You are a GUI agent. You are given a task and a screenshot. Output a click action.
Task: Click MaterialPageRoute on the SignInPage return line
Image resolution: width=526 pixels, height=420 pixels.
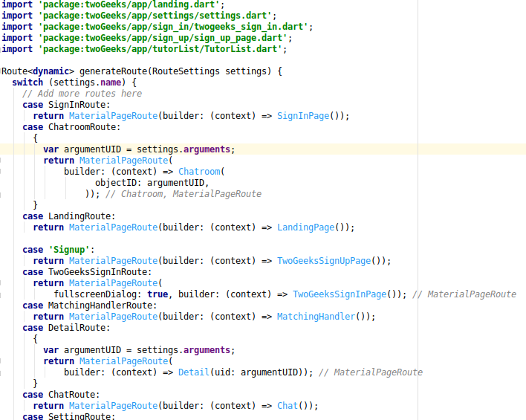113,116
